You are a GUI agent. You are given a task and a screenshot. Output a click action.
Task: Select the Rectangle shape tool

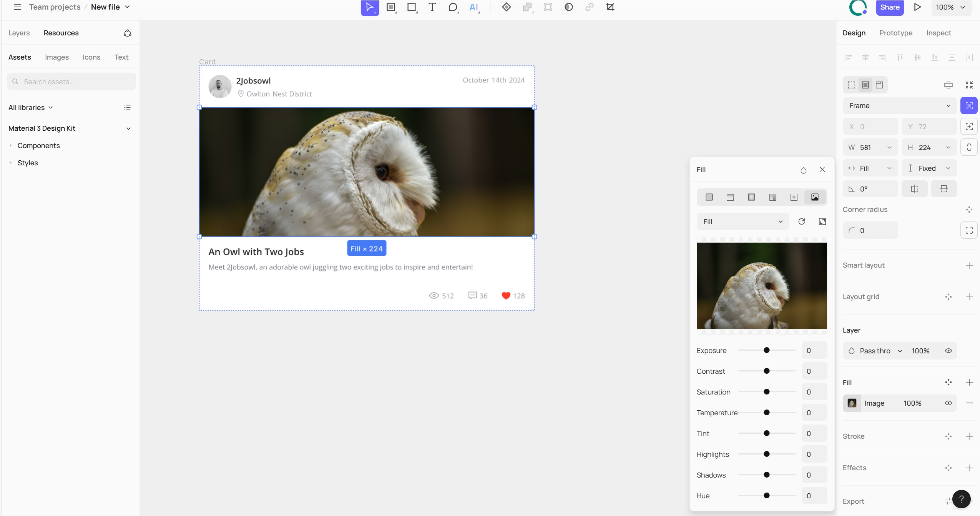(412, 7)
